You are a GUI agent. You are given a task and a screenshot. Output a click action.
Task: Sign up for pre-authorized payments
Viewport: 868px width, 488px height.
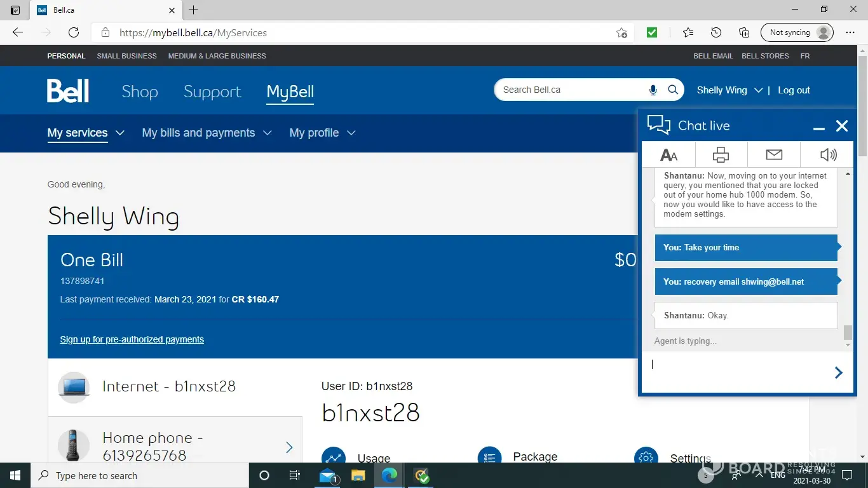132,339
